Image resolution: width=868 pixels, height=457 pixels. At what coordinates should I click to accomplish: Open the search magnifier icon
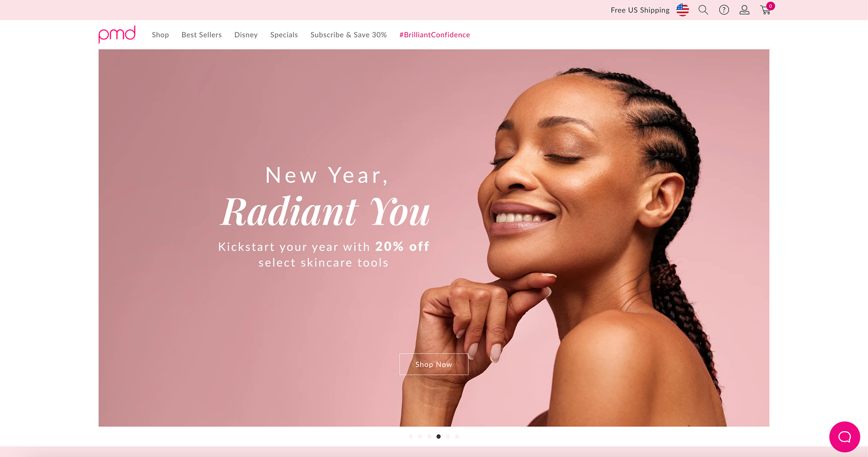(x=703, y=10)
